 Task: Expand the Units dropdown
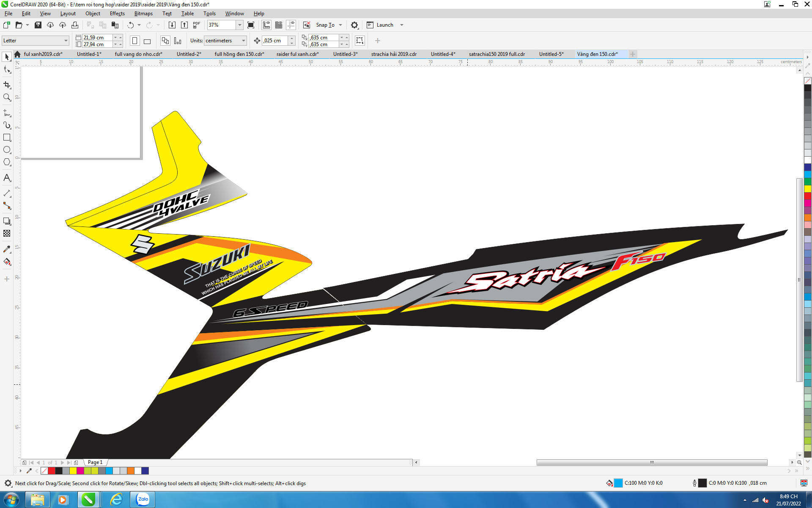(x=244, y=41)
